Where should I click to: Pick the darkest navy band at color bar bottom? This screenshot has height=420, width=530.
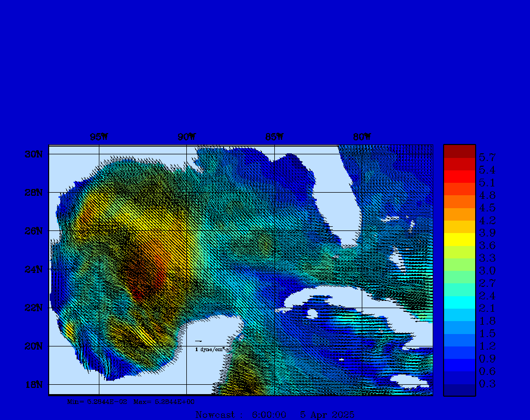tap(460, 389)
